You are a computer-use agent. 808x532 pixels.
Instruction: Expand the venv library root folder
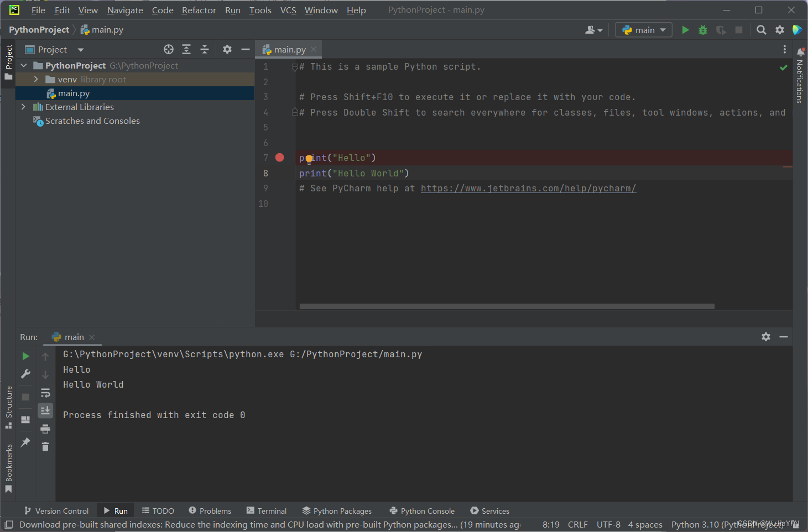pos(35,79)
